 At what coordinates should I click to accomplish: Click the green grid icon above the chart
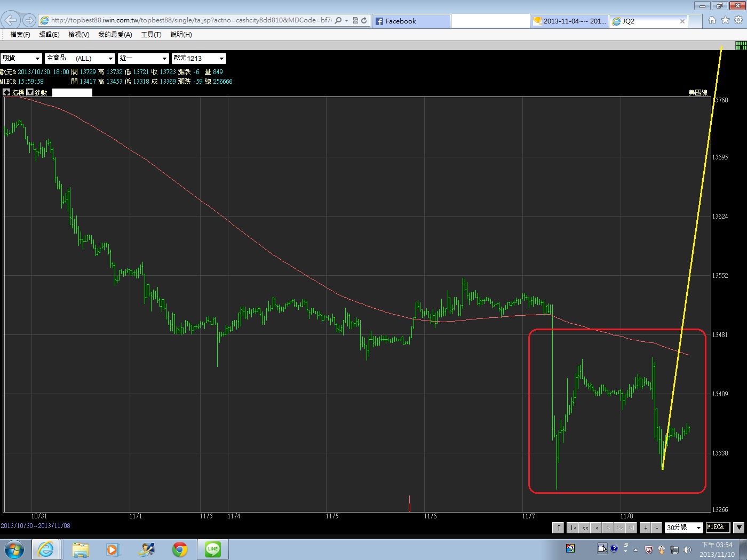(x=741, y=46)
